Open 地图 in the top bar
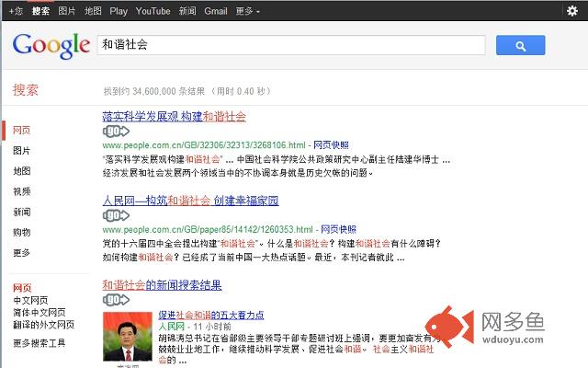Viewport: 588px width, 368px height. click(x=93, y=11)
